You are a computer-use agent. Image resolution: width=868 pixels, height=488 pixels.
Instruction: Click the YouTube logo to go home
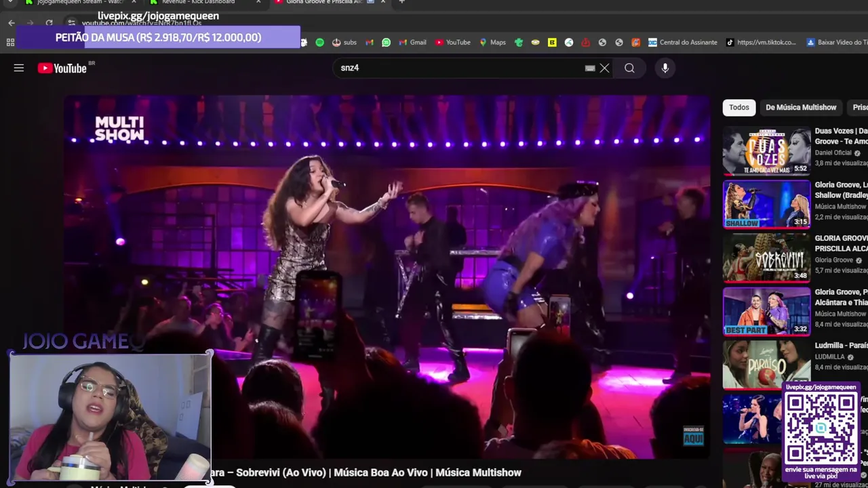point(62,68)
